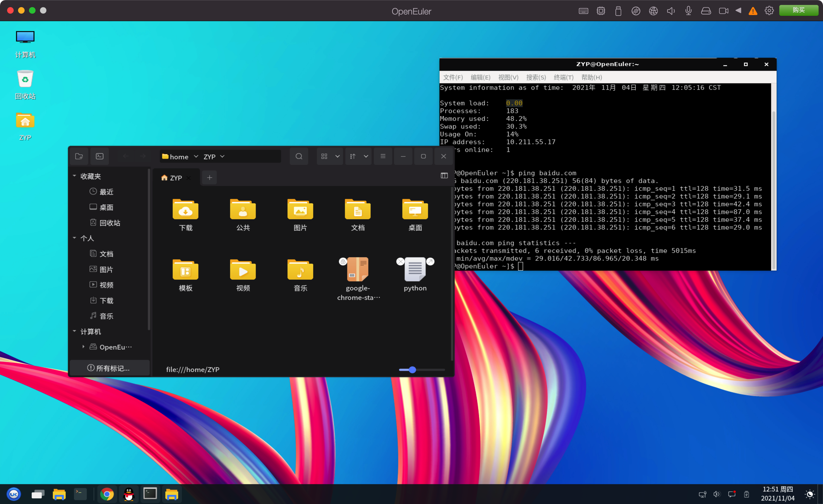Screen dimensions: 823x504
Task: Collapse the 收藏夹 sidebar section
Action: tap(74, 176)
